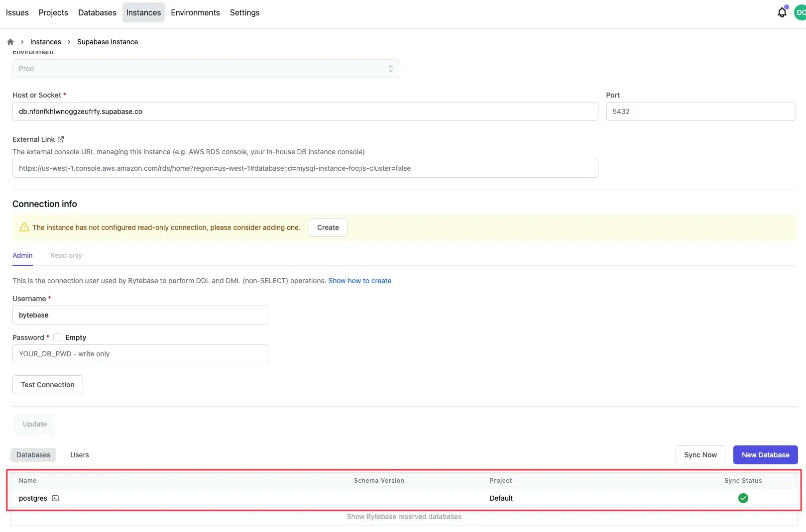The height and width of the screenshot is (532, 806).
Task: Open Settings in the top navigation
Action: (244, 12)
